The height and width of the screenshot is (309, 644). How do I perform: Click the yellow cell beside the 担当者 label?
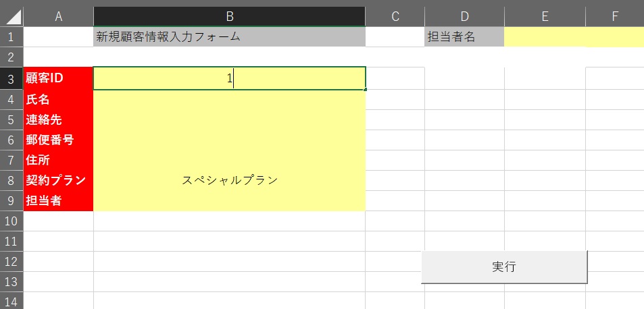tap(229, 200)
